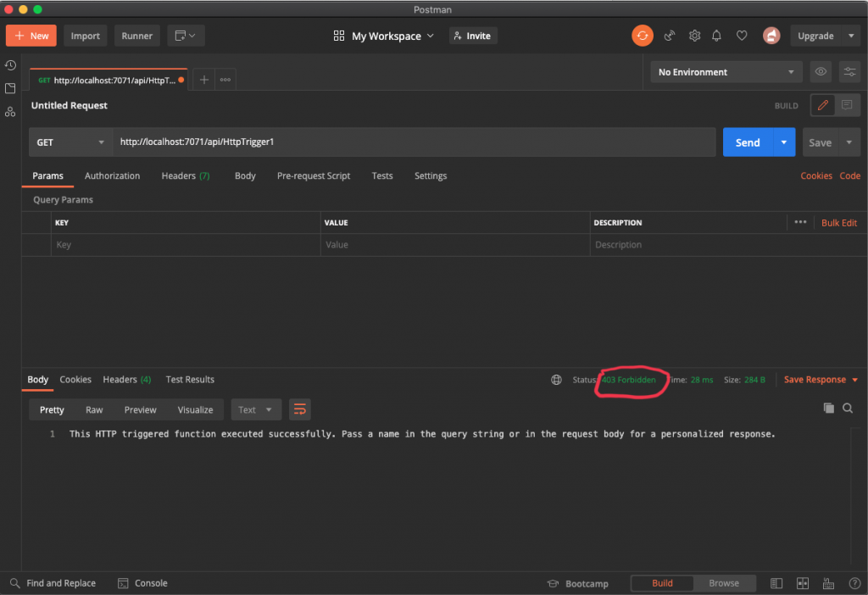Switch to Params tab

[47, 175]
